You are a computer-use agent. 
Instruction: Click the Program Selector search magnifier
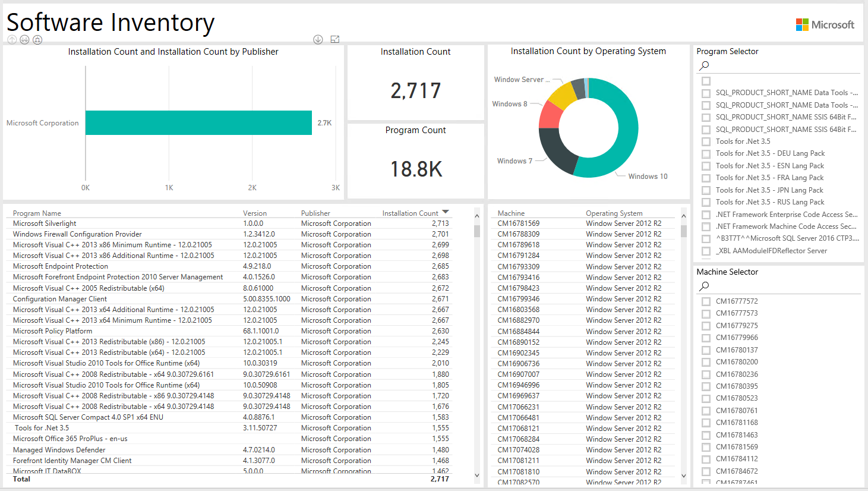pos(705,65)
